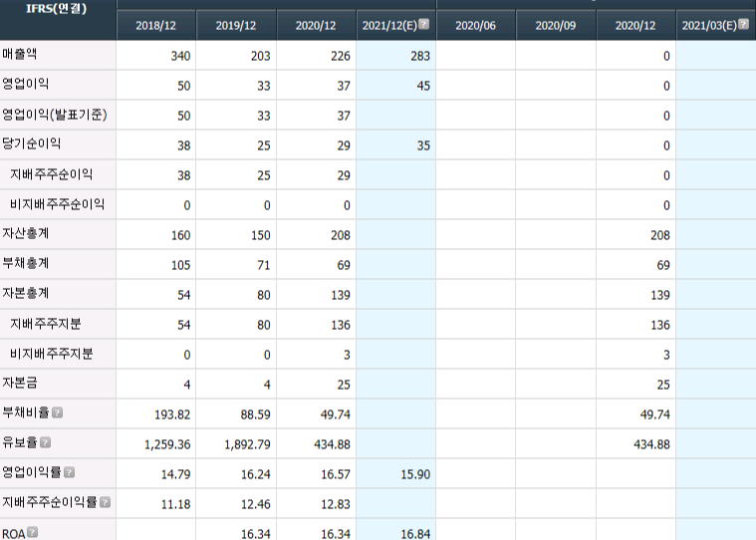
Task: Click 영업이익률 value 16.57
Action: [x=336, y=474]
